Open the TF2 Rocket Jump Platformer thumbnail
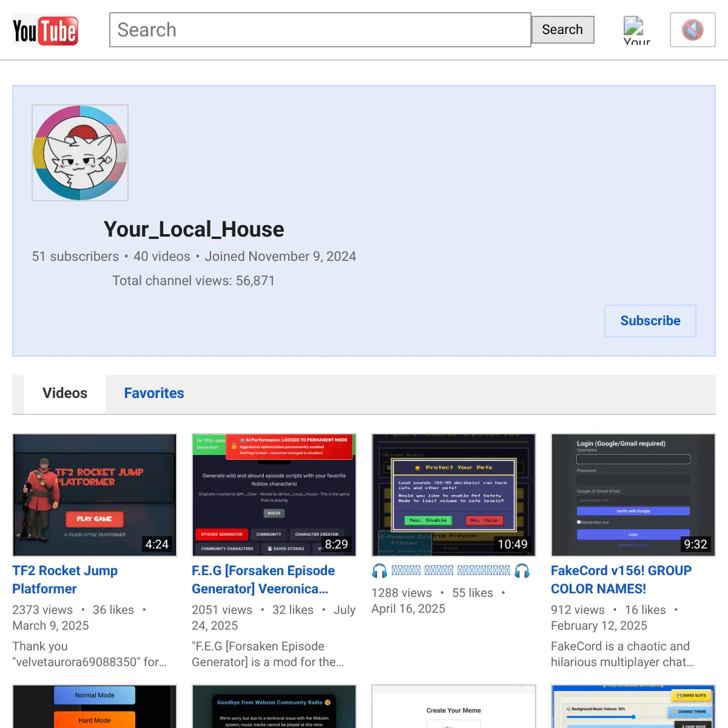The image size is (728, 728). point(95,494)
